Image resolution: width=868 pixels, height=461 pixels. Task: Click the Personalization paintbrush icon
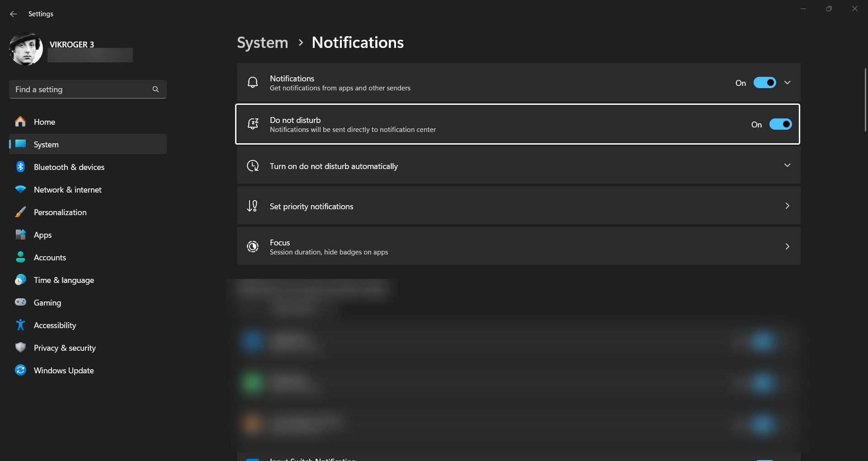pos(20,212)
